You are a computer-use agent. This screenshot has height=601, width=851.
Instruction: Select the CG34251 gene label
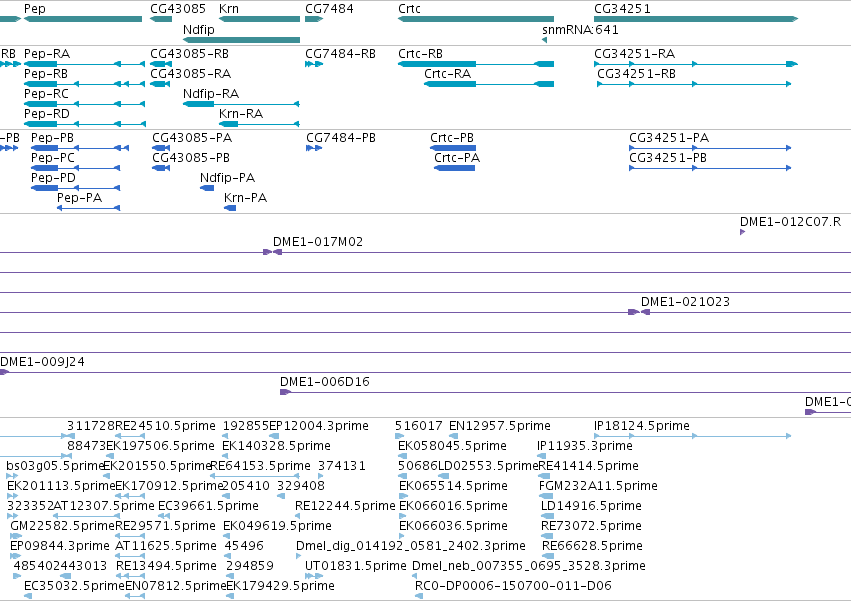coord(622,9)
